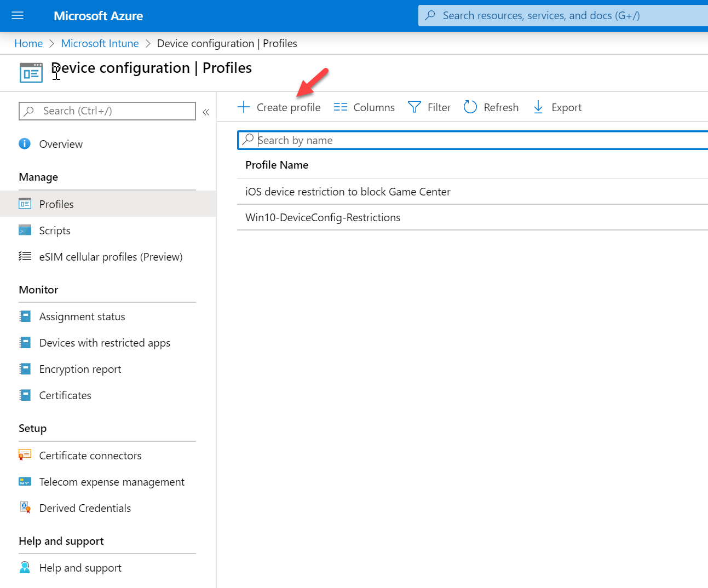Click the Export button label
Image resolution: width=708 pixels, height=588 pixels.
click(567, 107)
